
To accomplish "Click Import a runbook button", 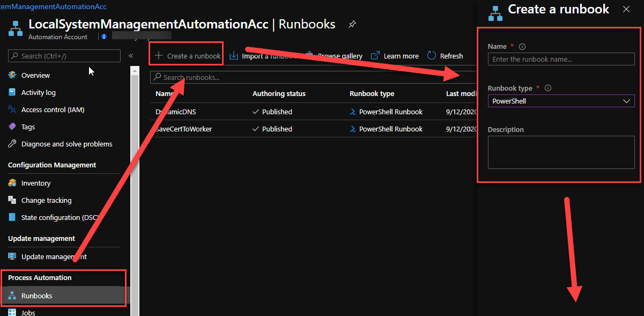I will click(x=263, y=56).
